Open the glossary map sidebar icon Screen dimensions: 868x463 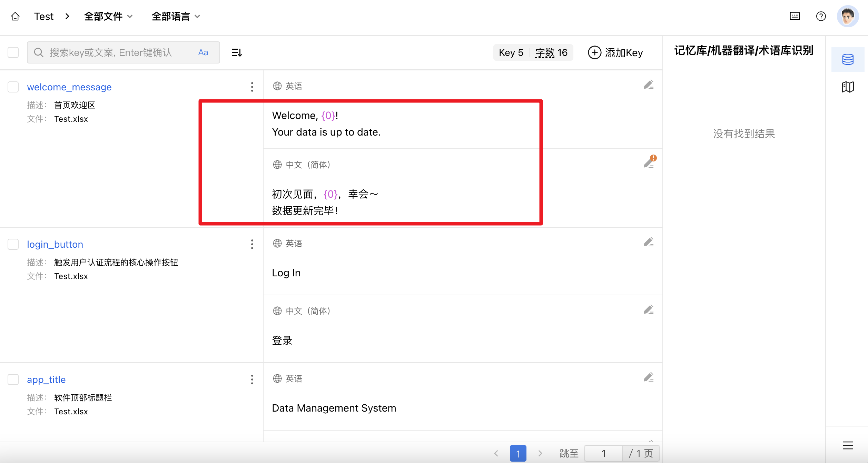[x=848, y=87]
